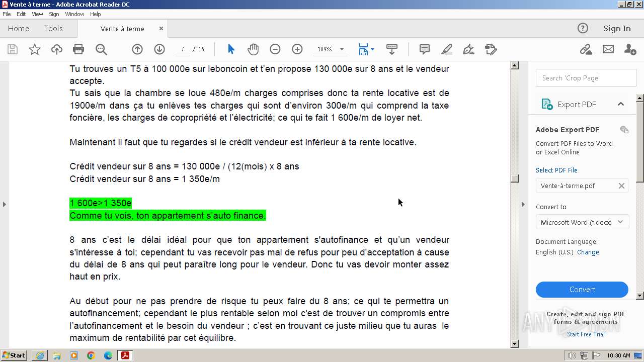Click the copy icon beside Adobe Export PDF
Viewport: 644px width, 362px height.
click(x=624, y=130)
